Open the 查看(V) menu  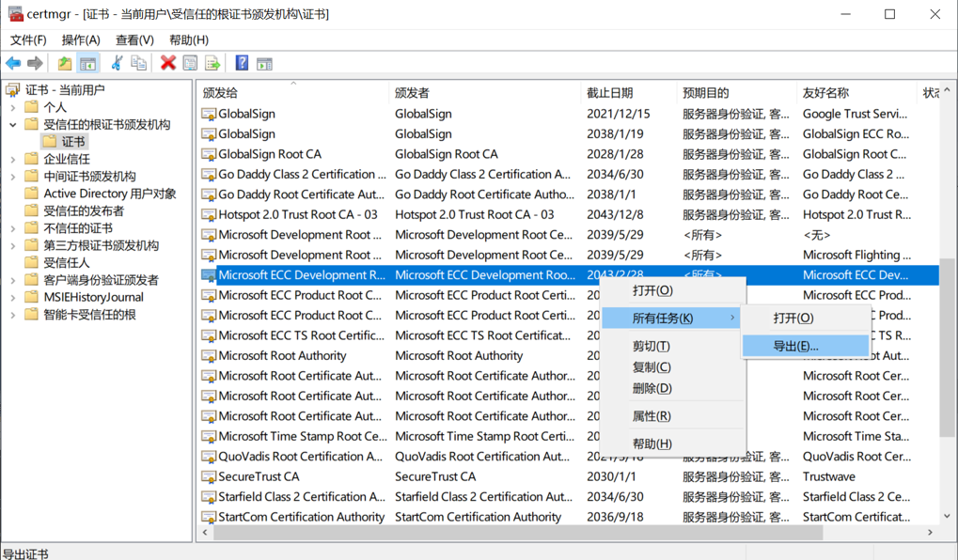(134, 39)
